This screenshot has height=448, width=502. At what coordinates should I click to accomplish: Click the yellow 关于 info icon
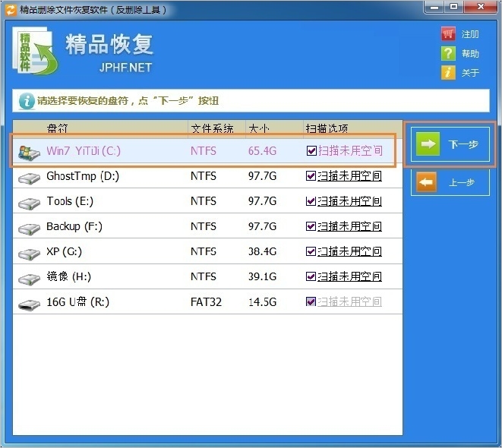448,72
